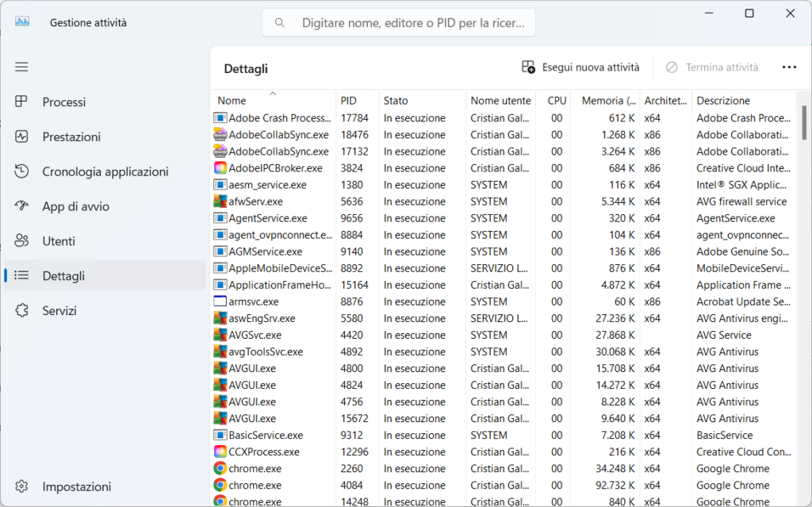Toggle the hamburger navigation menu
Screen dimensions: 812x507
click(21, 67)
